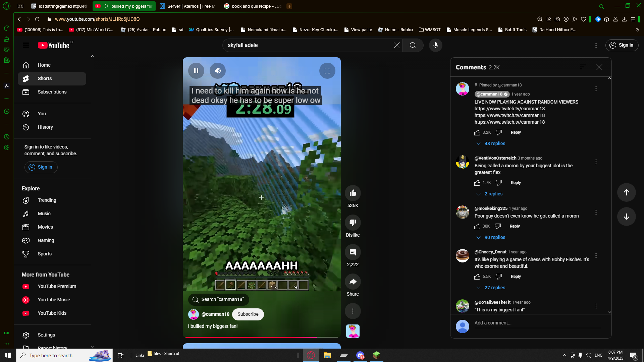
Task: Close the Comments panel
Action: pos(599,67)
